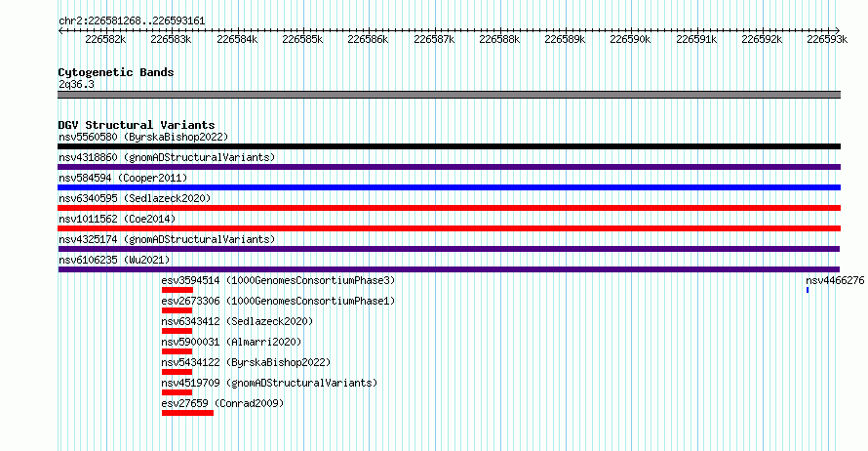The height and width of the screenshot is (451, 868).
Task: Open the nsv5434122 (ByrskaBishop2022) label
Action: 246,362
